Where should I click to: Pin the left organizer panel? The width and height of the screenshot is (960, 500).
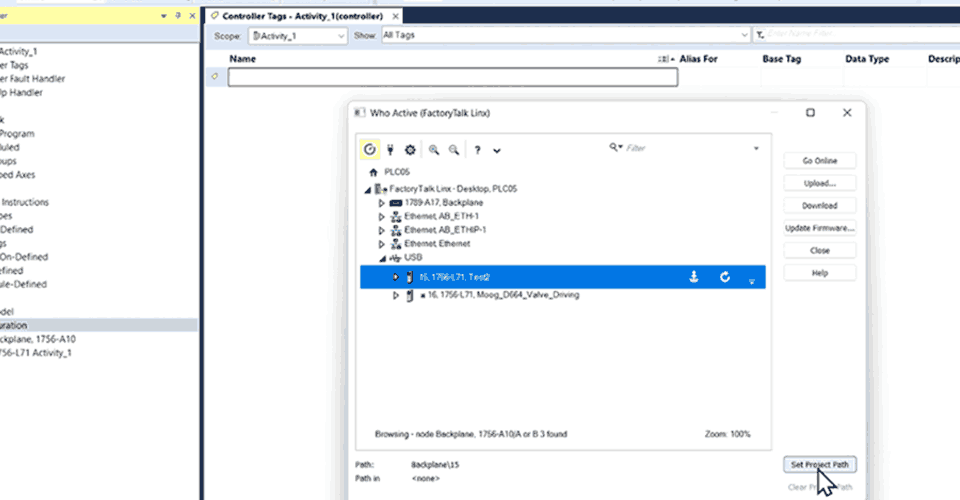[x=178, y=16]
